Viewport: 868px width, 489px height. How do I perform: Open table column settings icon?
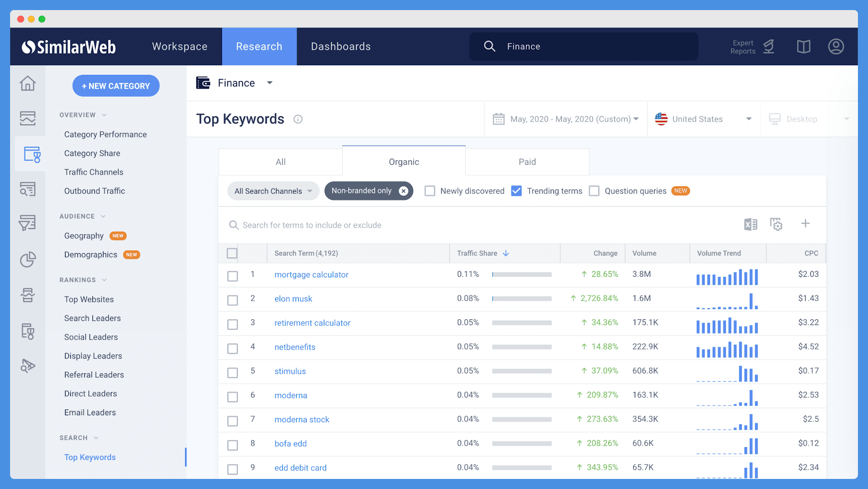click(x=776, y=224)
